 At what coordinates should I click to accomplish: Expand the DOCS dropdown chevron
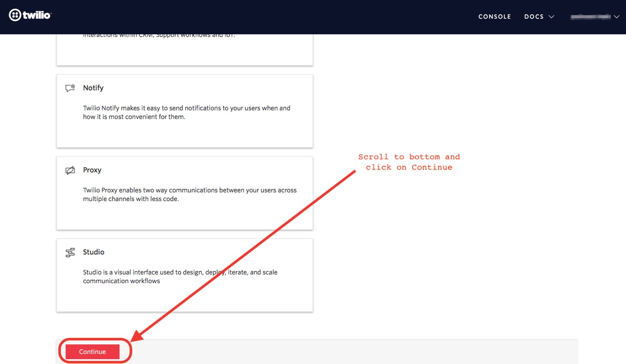coord(551,17)
